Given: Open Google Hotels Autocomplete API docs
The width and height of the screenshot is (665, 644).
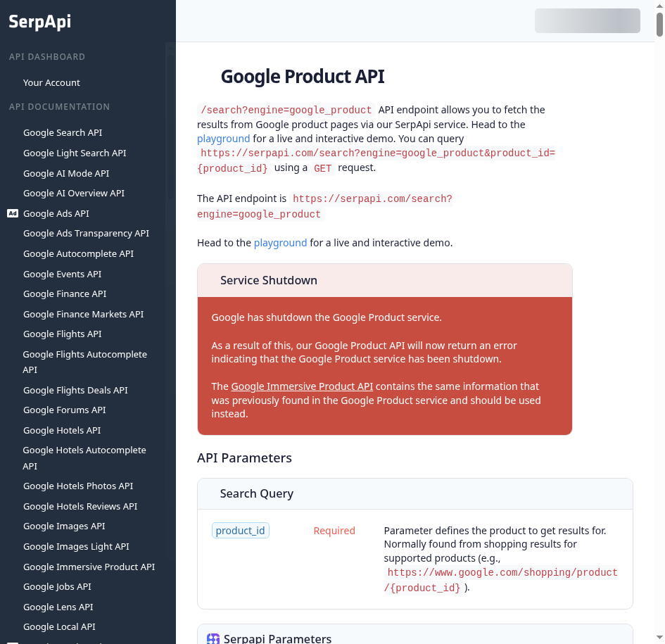Looking at the screenshot, I should coord(84,458).
